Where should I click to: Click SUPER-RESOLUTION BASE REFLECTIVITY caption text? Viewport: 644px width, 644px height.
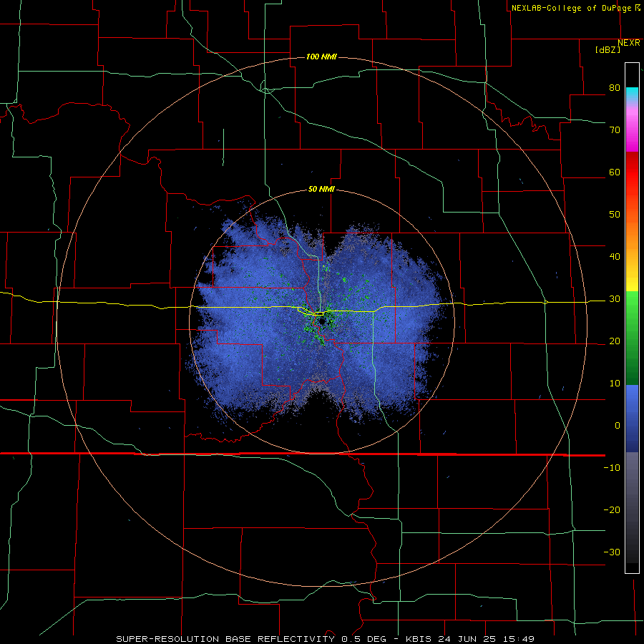click(225, 639)
